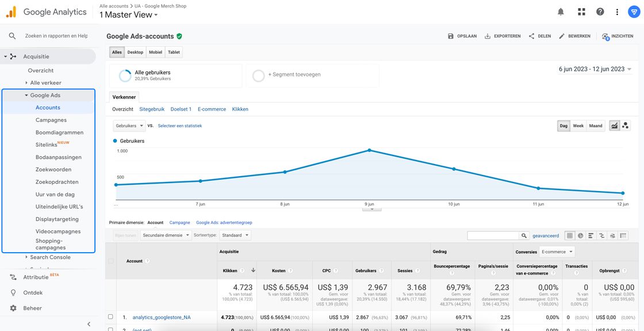Open notifications bell icon
This screenshot has width=644, height=331.
pos(561,12)
